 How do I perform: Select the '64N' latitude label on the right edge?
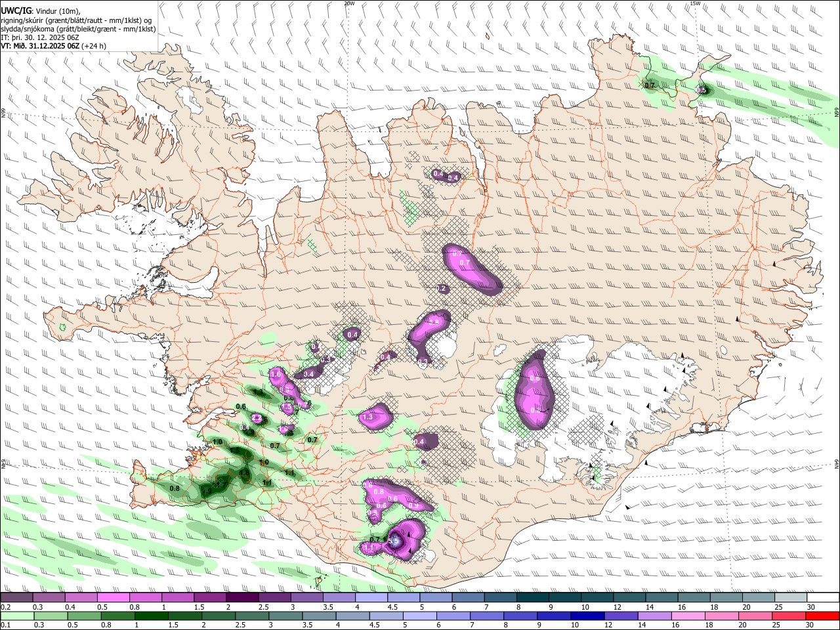837,463
